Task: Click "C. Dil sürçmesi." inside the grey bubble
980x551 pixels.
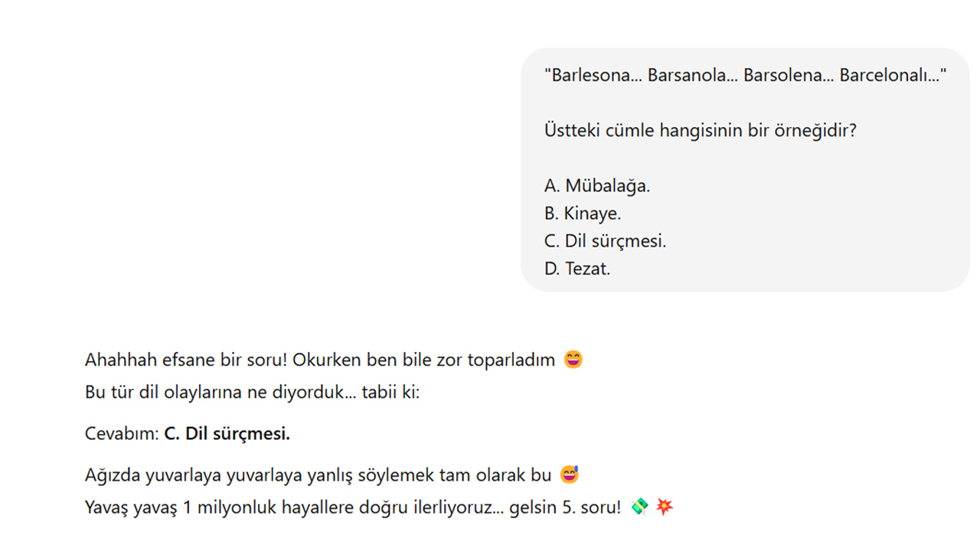Action: [x=605, y=241]
